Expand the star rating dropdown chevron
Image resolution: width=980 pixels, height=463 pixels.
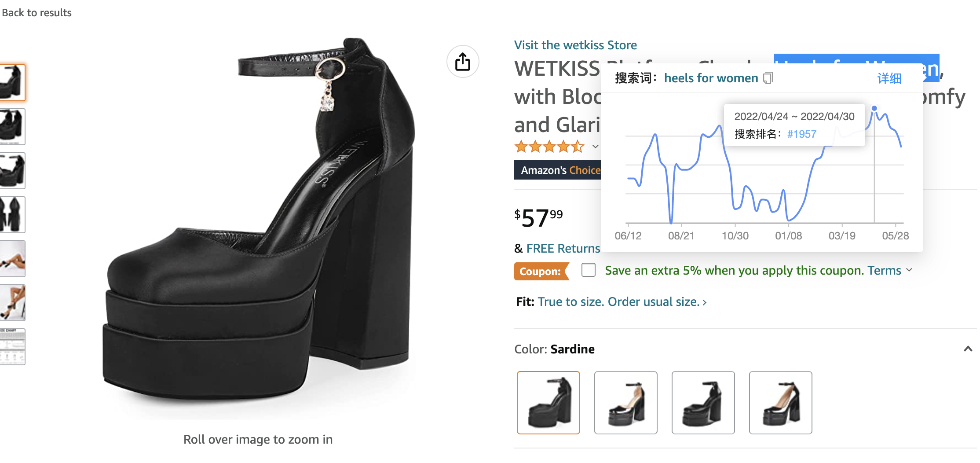[x=596, y=147]
